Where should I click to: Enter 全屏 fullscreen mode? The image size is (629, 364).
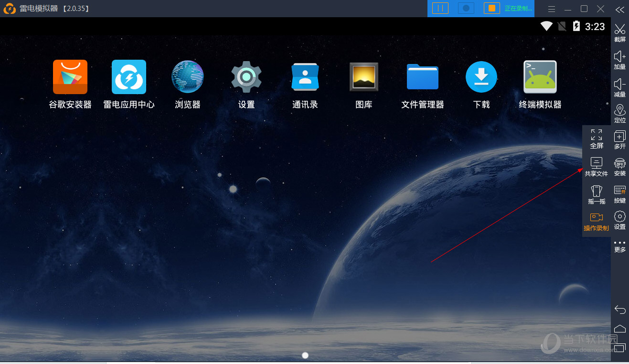[597, 139]
